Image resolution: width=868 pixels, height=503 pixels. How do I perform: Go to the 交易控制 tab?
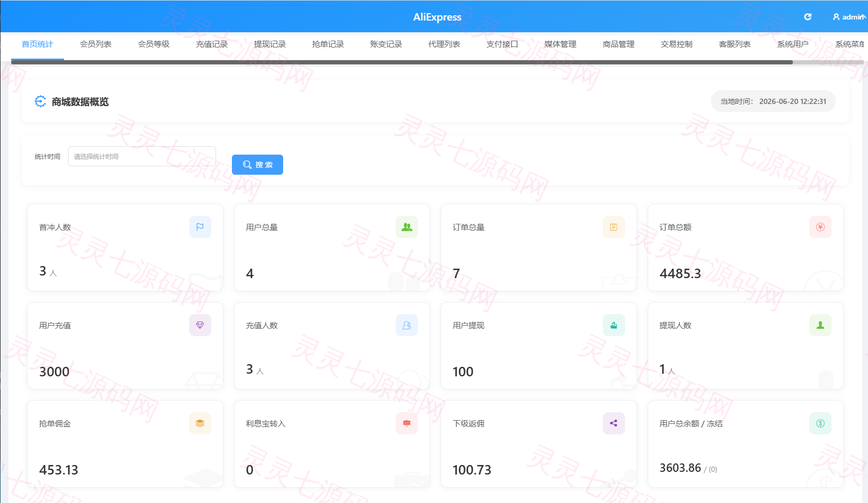[677, 44]
